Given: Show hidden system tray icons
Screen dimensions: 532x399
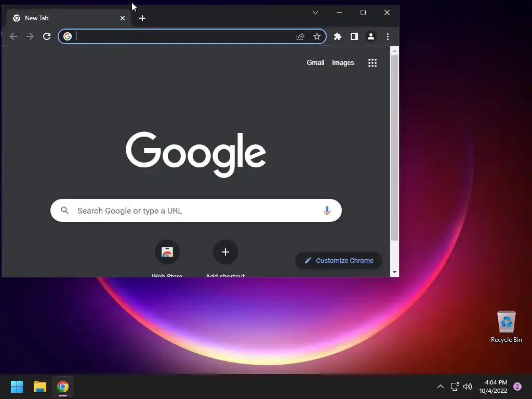Looking at the screenshot, I should (440, 387).
